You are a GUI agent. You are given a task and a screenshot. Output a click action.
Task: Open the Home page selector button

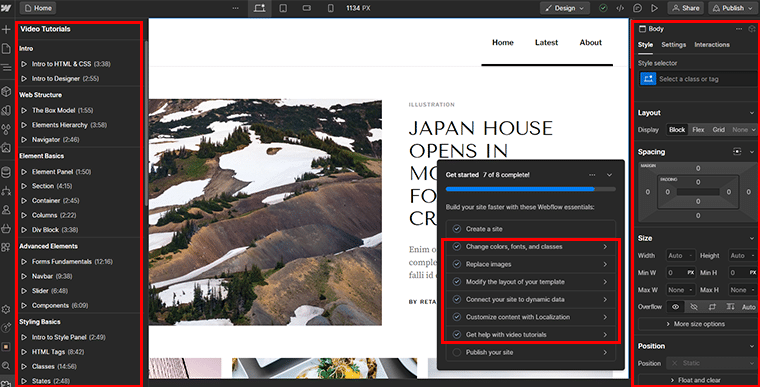(x=38, y=8)
